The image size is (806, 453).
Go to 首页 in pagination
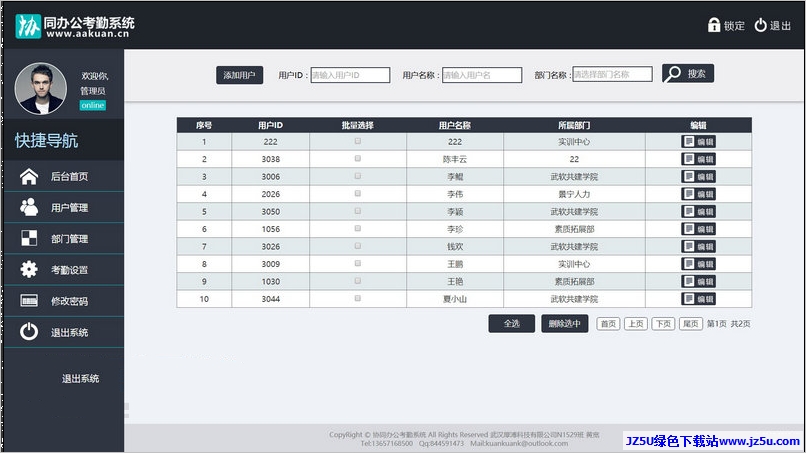pos(608,323)
